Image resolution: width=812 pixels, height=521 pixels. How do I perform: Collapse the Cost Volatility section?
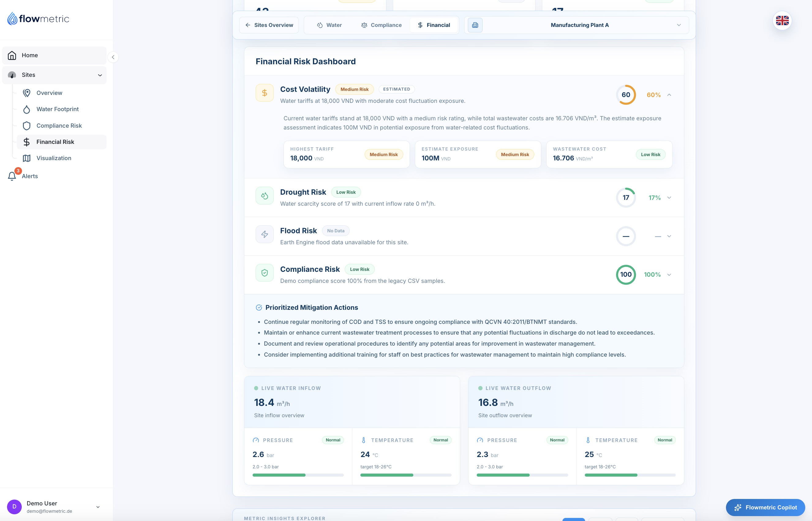pos(669,95)
